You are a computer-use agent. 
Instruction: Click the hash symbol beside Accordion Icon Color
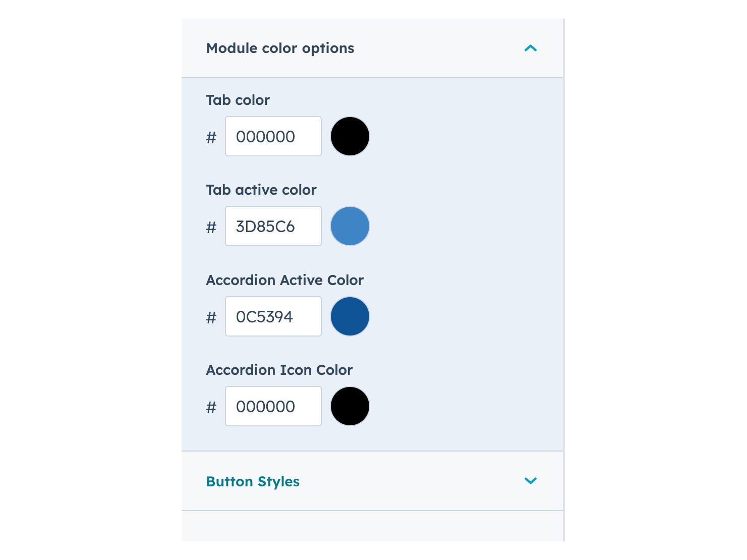click(x=211, y=406)
